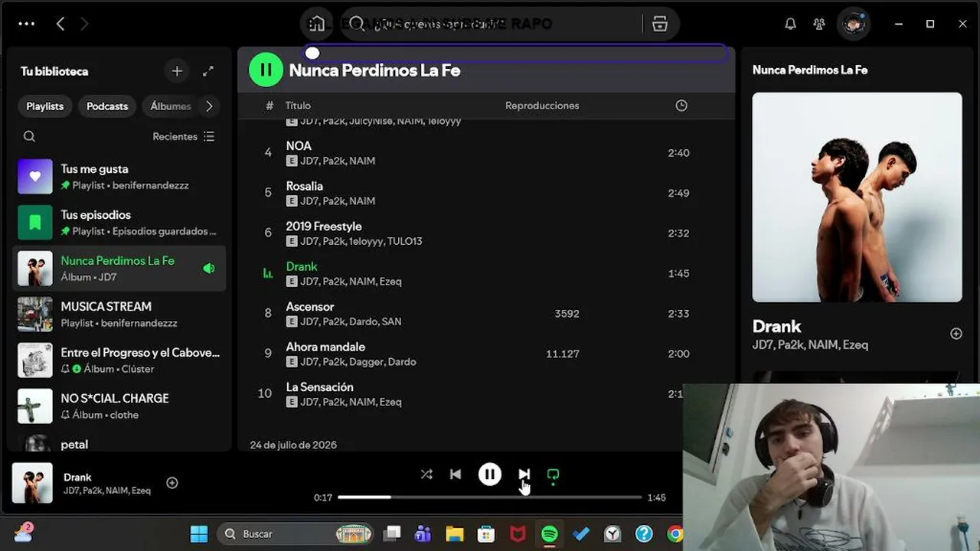
Task: Filter library by Álbumes
Action: pos(170,106)
